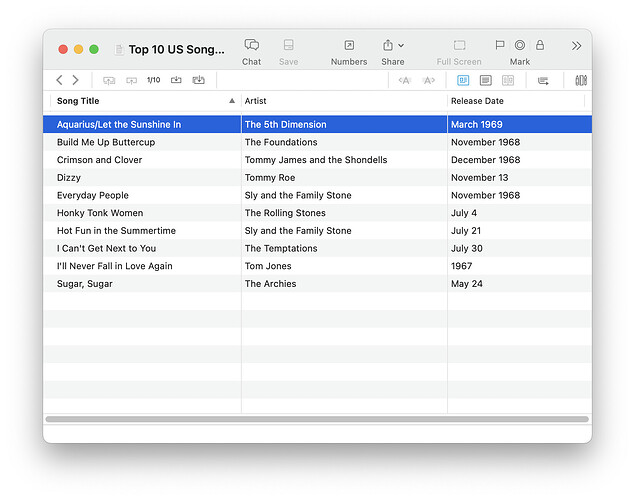The height and width of the screenshot is (500, 634).
Task: Click the padlock icon in toolbar
Action: coord(540,46)
